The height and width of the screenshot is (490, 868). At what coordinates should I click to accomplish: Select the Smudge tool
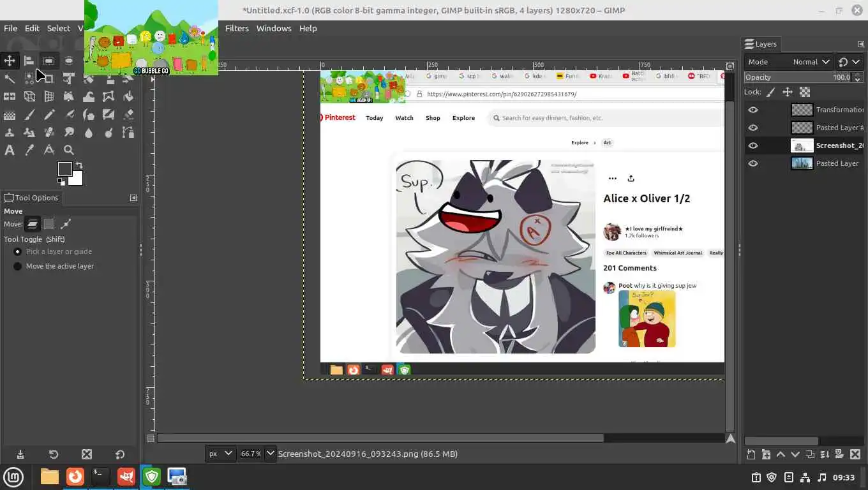point(69,133)
